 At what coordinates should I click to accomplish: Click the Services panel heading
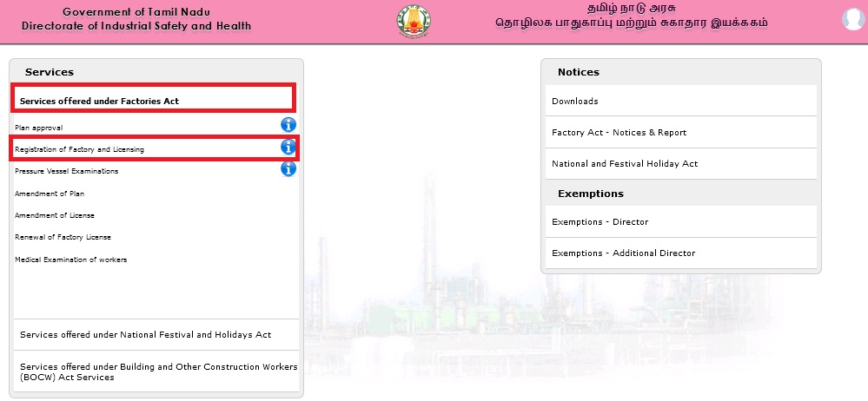(x=50, y=72)
